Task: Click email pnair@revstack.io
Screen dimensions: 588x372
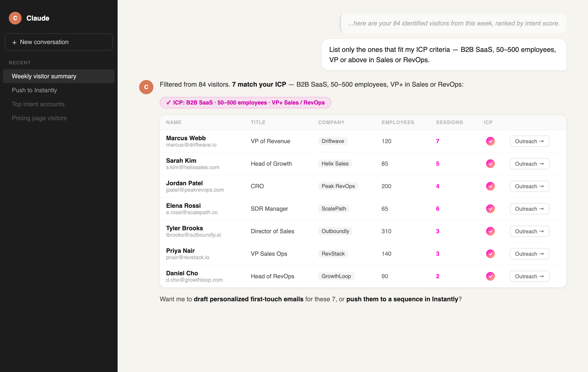Action: 188,257
